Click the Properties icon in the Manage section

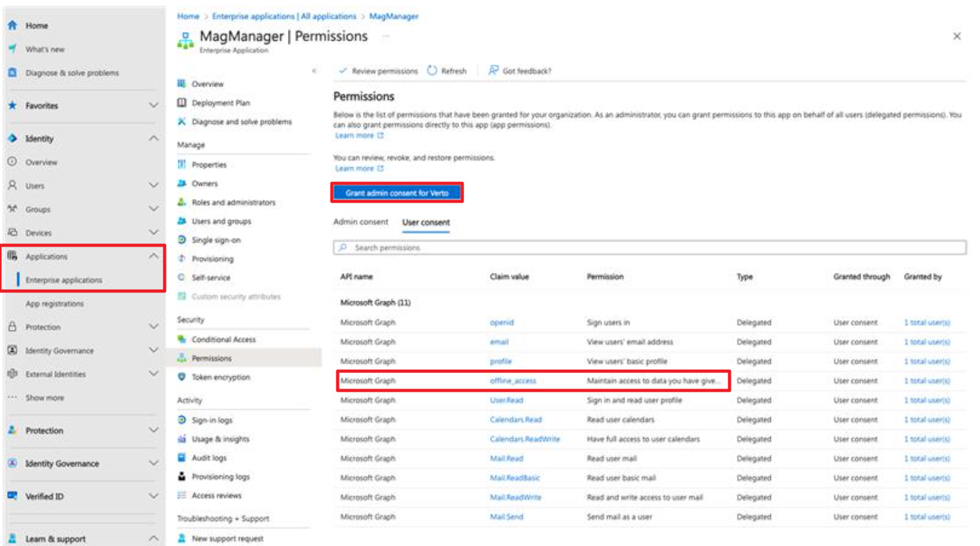pos(182,165)
